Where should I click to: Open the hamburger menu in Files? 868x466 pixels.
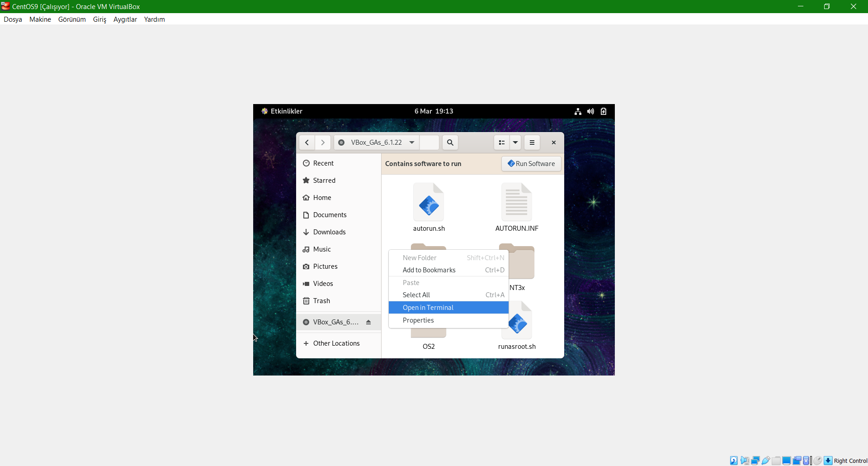coord(532,143)
